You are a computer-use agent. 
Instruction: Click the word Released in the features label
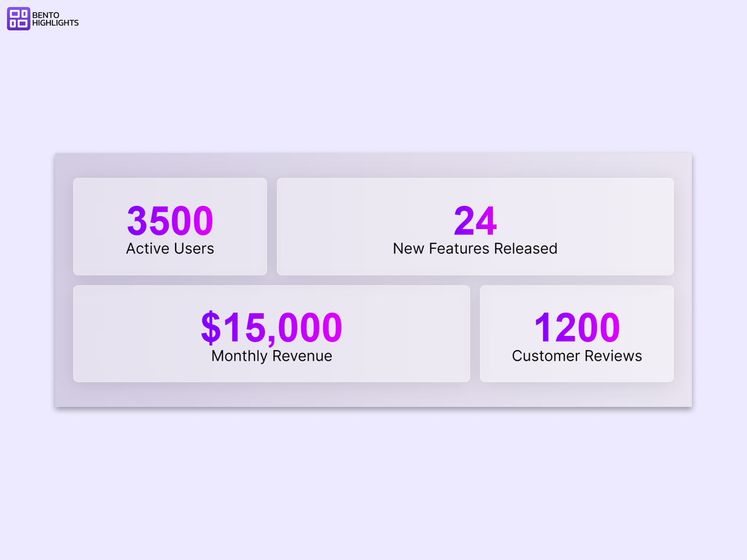pos(525,249)
